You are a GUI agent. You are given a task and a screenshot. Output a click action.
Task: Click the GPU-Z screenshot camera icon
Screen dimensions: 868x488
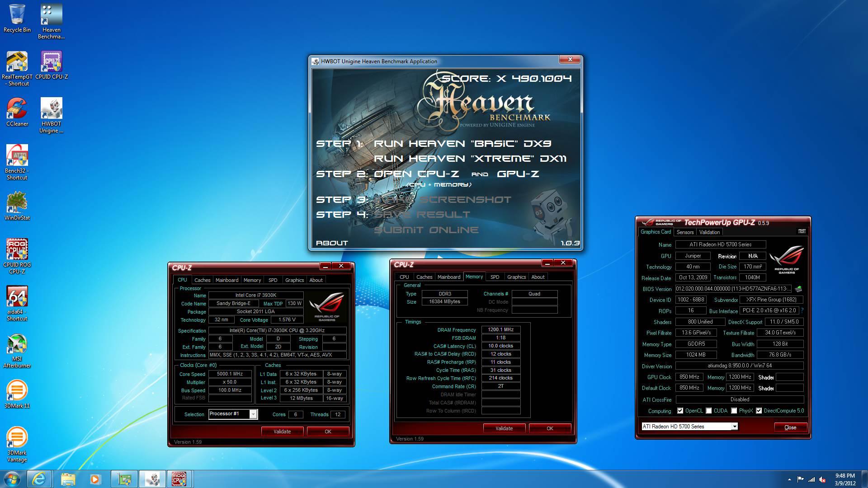[x=802, y=231]
